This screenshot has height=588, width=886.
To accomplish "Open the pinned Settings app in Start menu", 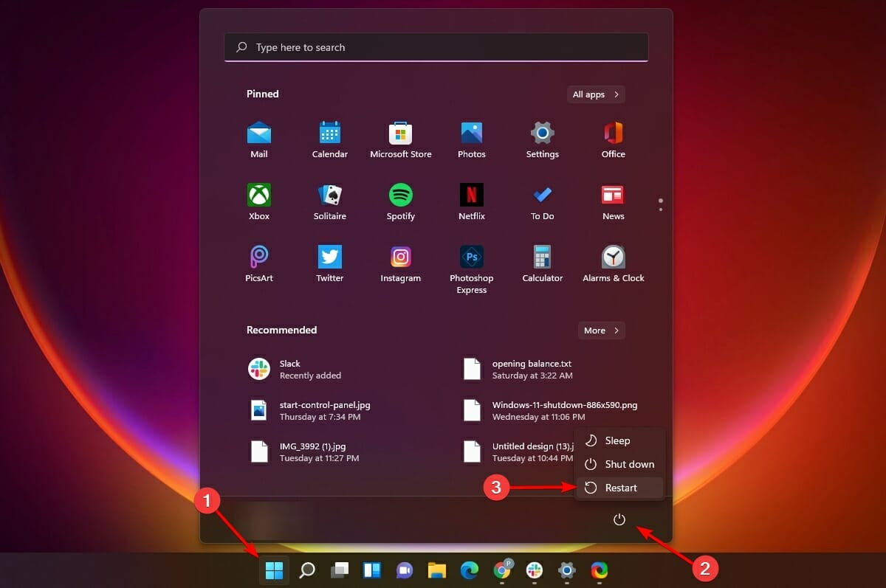I will (x=543, y=139).
